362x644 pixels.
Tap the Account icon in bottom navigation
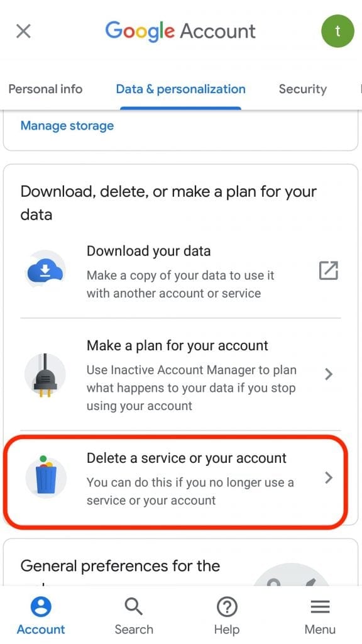coord(41,607)
